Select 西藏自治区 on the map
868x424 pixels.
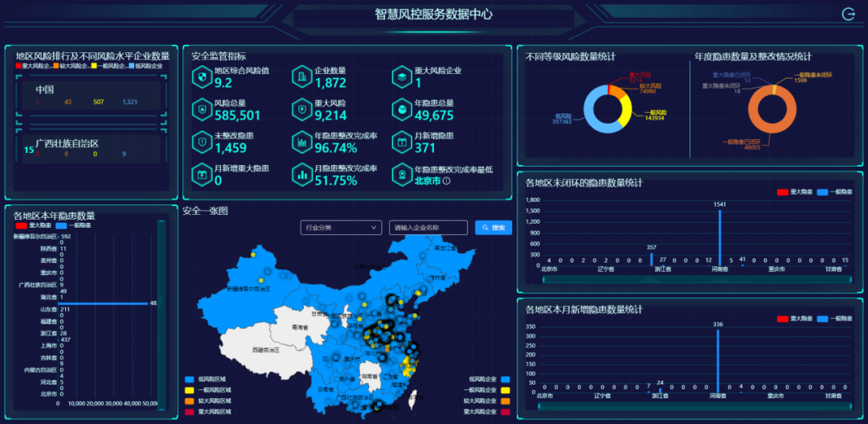[266, 350]
